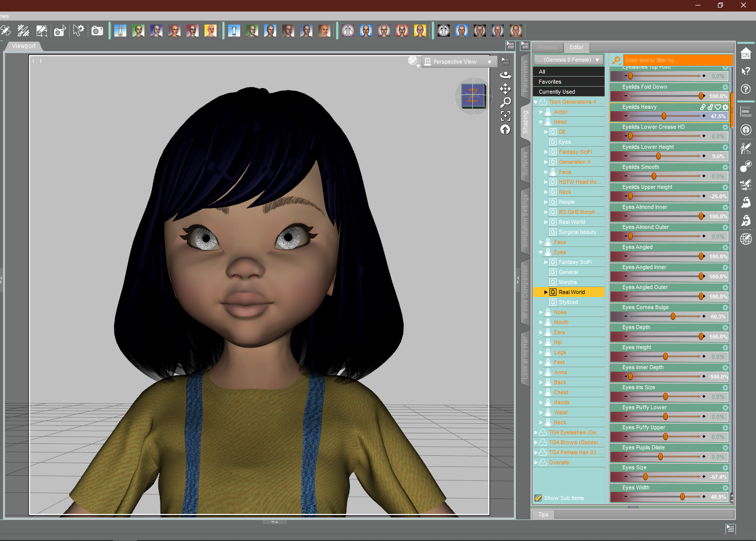Click the DS home icon in right sidebar
Screen dimensions: 756x541
click(746, 54)
